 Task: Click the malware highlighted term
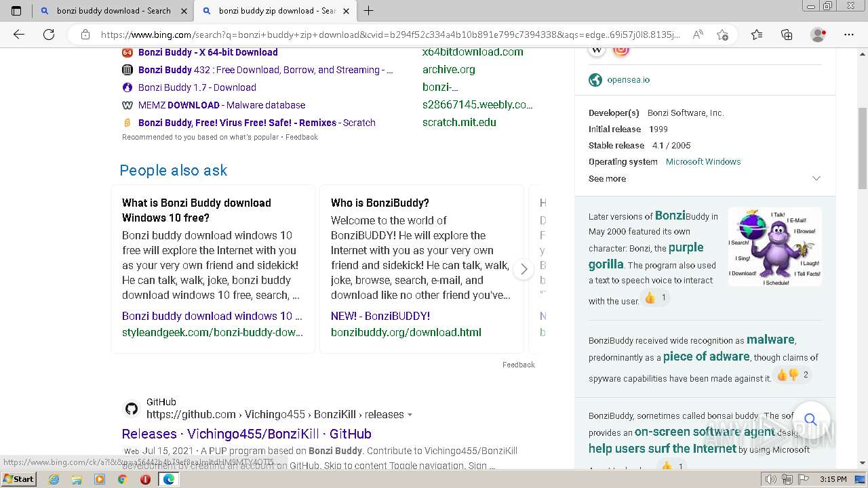coord(770,340)
